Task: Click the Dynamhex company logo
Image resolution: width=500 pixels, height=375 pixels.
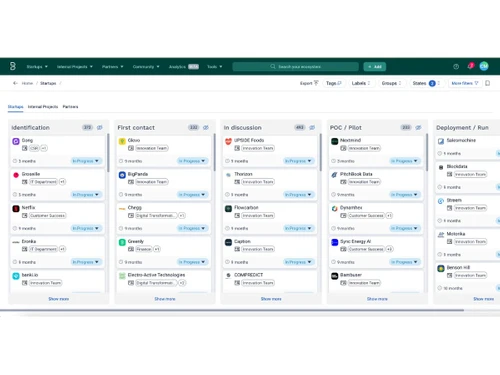Action: coord(335,209)
